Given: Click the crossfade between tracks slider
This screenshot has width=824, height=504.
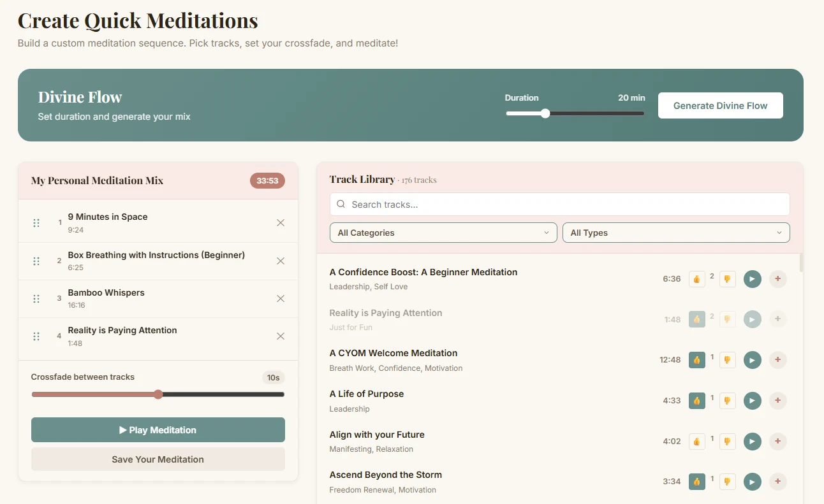Looking at the screenshot, I should (158, 394).
